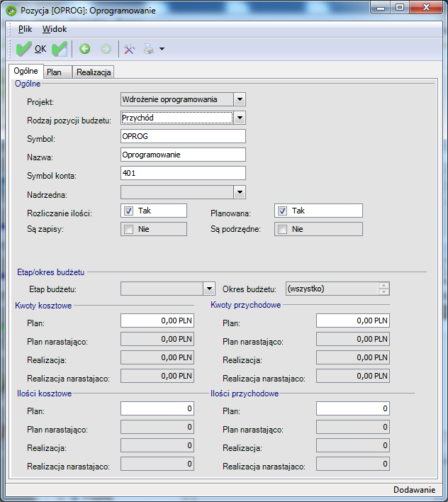Click Kwoty przychodowe Plan narastająco value

tap(353, 339)
